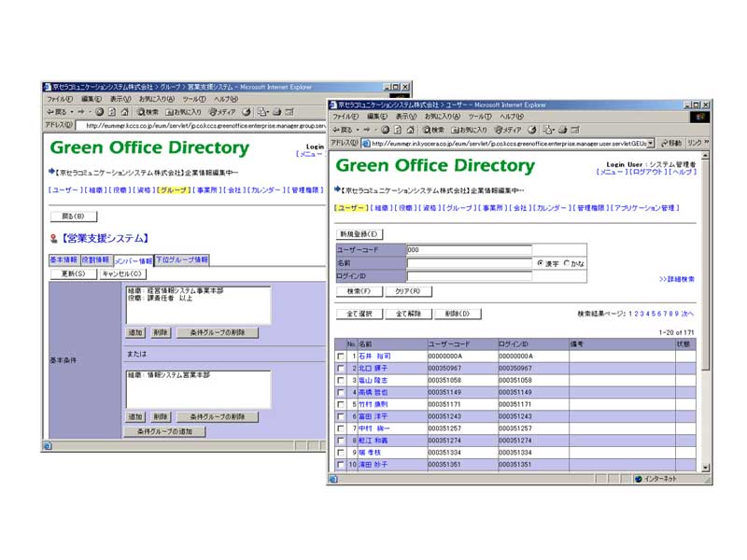Switch to 下位グループ情報 tab
Viewport: 747px width, 560px height.
coord(182,259)
